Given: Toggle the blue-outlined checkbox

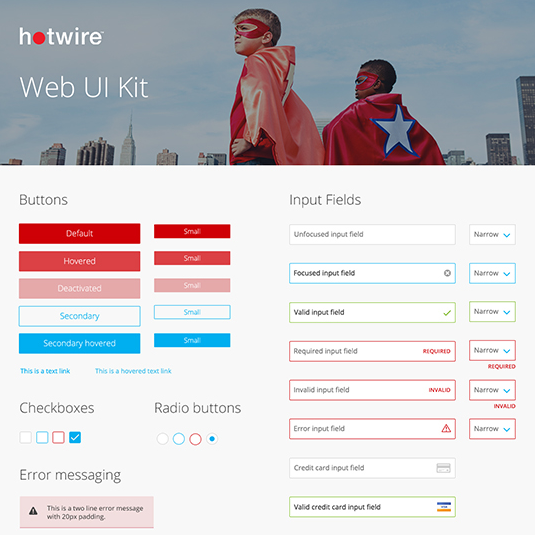Looking at the screenshot, I should click(42, 437).
